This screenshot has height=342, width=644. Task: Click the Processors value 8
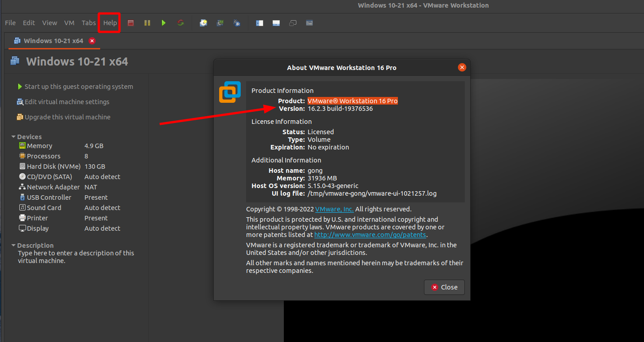(x=86, y=156)
